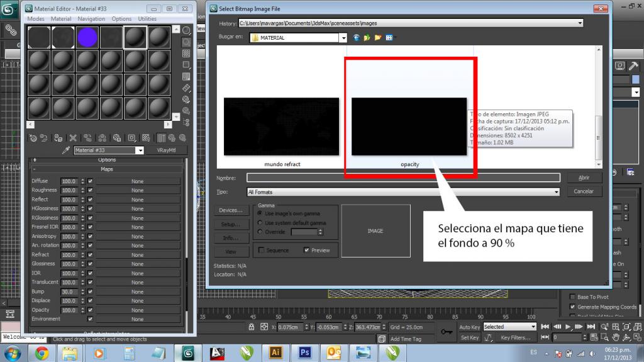This screenshot has height=362, width=644.
Task: Select mundo refract image thumbnail
Action: pyautogui.click(x=282, y=127)
